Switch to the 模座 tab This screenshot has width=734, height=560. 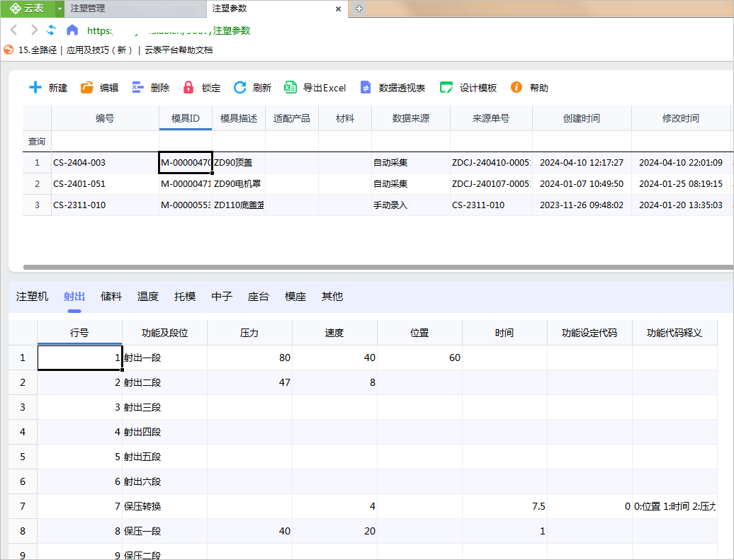(x=295, y=297)
